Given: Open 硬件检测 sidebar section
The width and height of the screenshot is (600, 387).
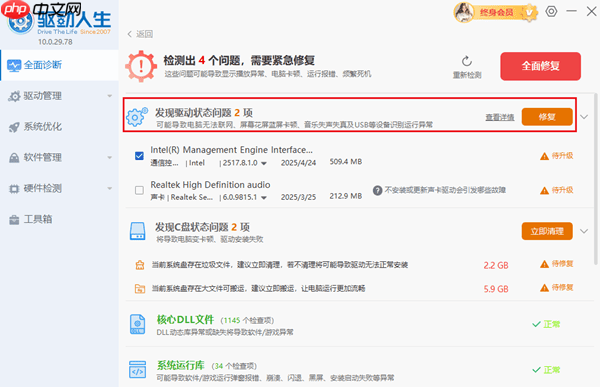Looking at the screenshot, I should tap(59, 188).
